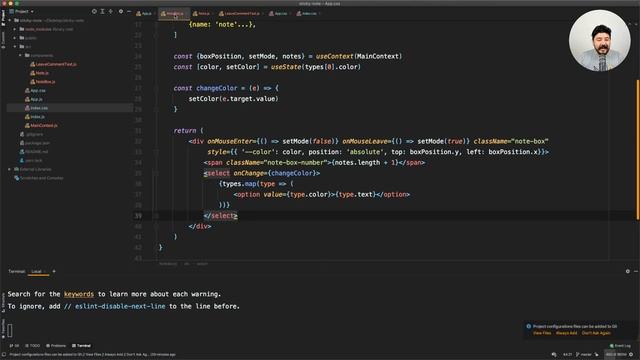This screenshot has width=640, height=360.
Task: Switch to the LeaveCommentText.js editor tab
Action: 240,13
